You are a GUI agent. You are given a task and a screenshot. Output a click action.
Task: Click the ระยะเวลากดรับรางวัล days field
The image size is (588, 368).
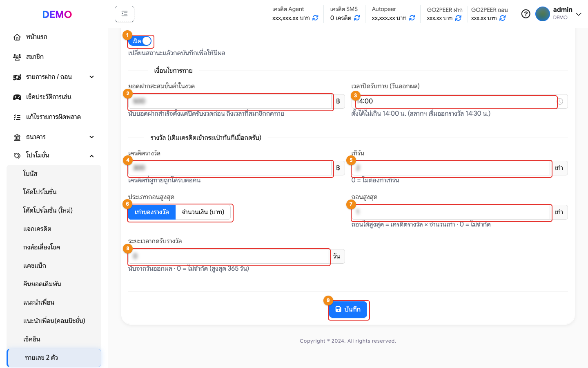(x=228, y=256)
